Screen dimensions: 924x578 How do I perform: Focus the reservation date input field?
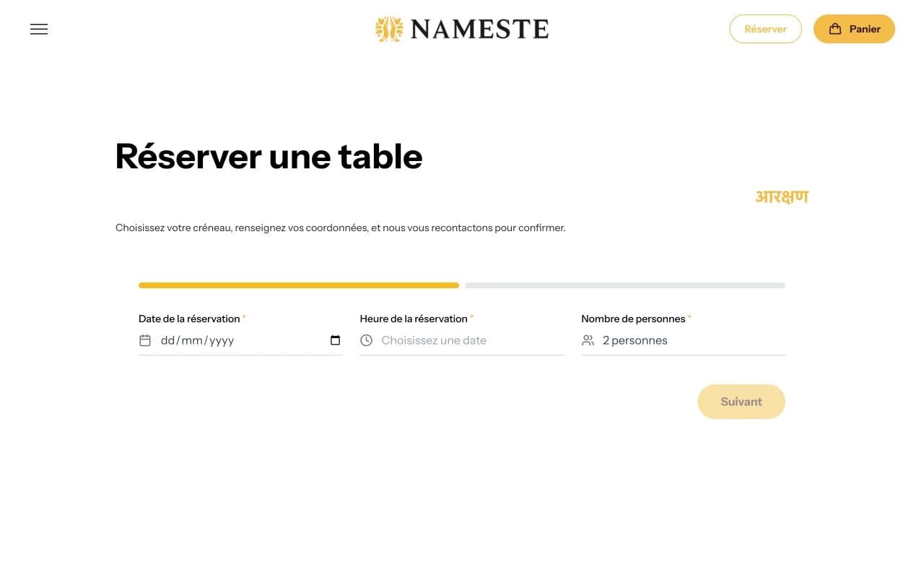[240, 340]
